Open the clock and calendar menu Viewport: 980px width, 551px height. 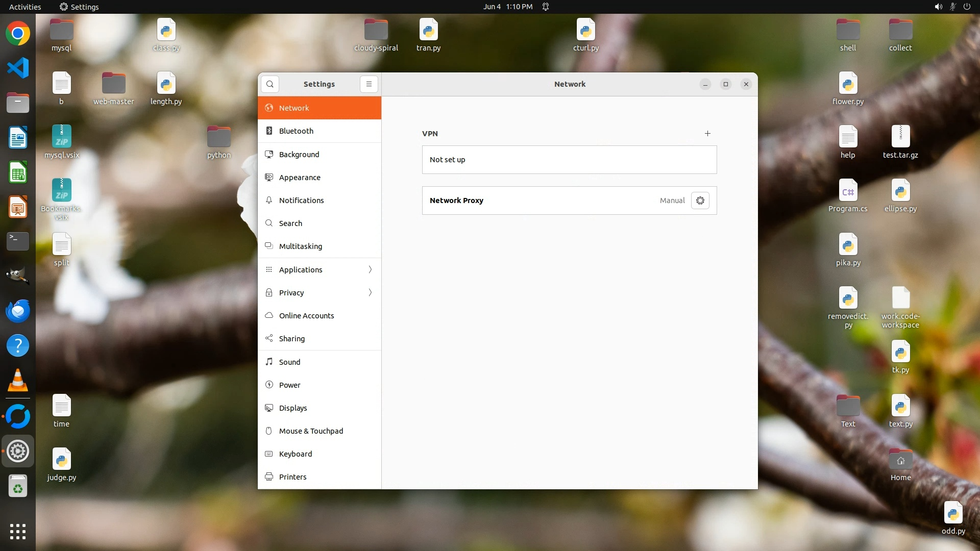pyautogui.click(x=507, y=7)
